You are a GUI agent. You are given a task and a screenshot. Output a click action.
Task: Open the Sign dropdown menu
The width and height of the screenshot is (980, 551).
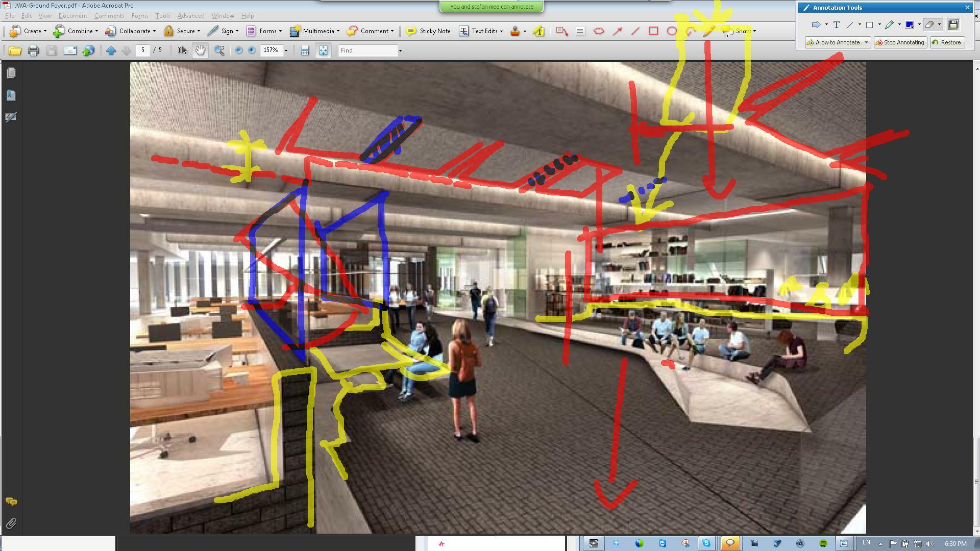(223, 31)
